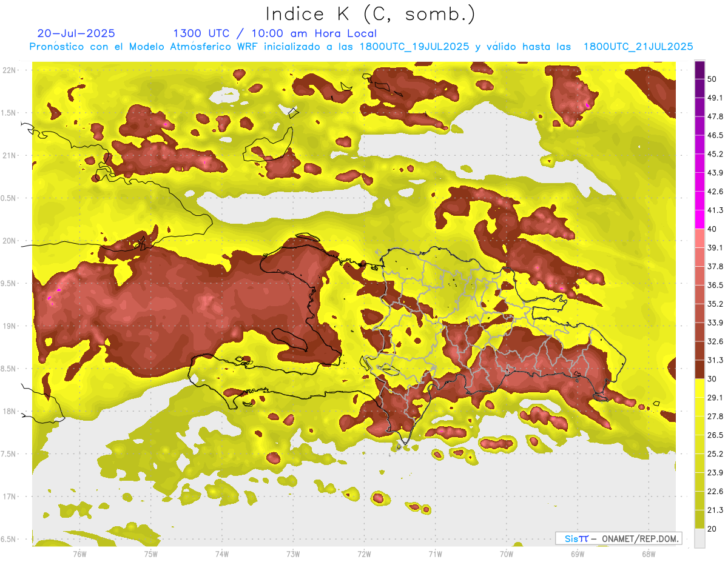Click legend value 50
Image resolution: width=728 pixels, height=562 pixels.
712,79
